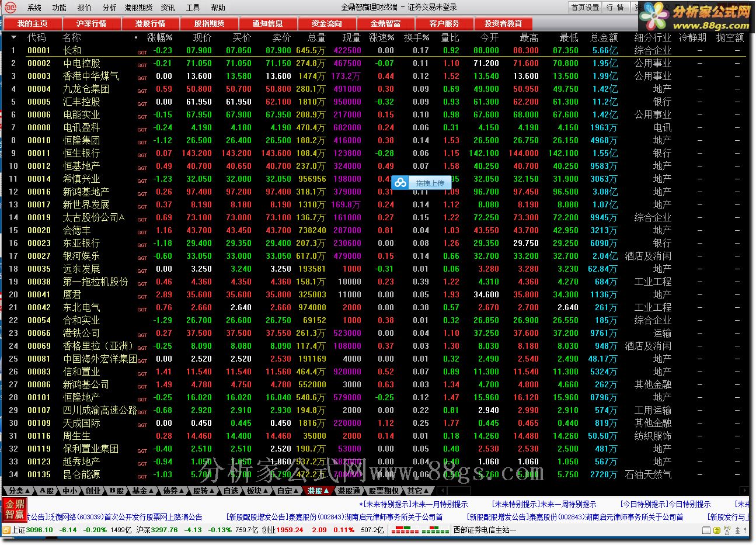Click the 行情 button at top right
The width and height of the screenshot is (756, 545).
tap(615, 7)
